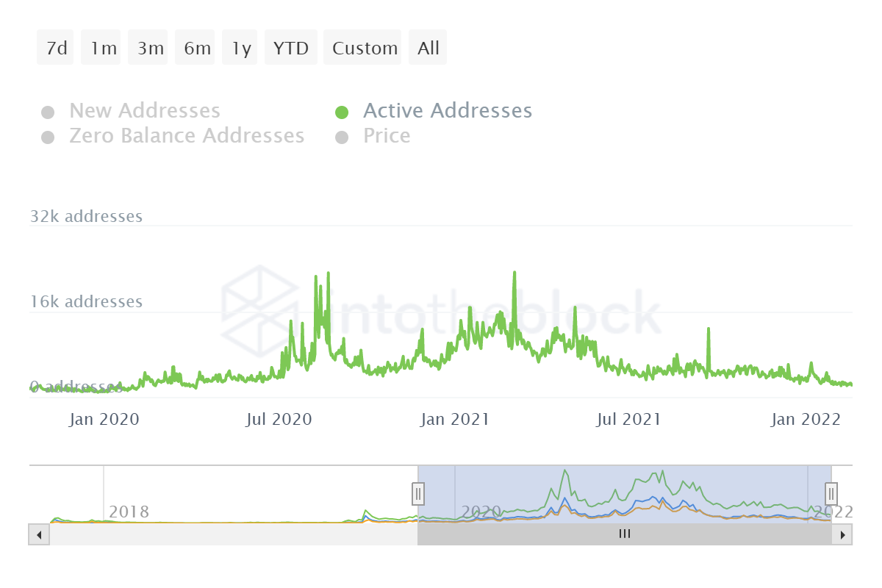Click the scrollbar thumb grip icon
This screenshot has width=882, height=588.
[625, 535]
